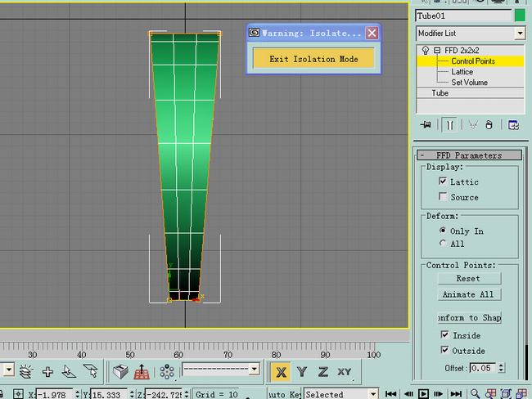The width and height of the screenshot is (532, 399).
Task: Adjust the X coordinate spinner
Action: [x=78, y=394]
